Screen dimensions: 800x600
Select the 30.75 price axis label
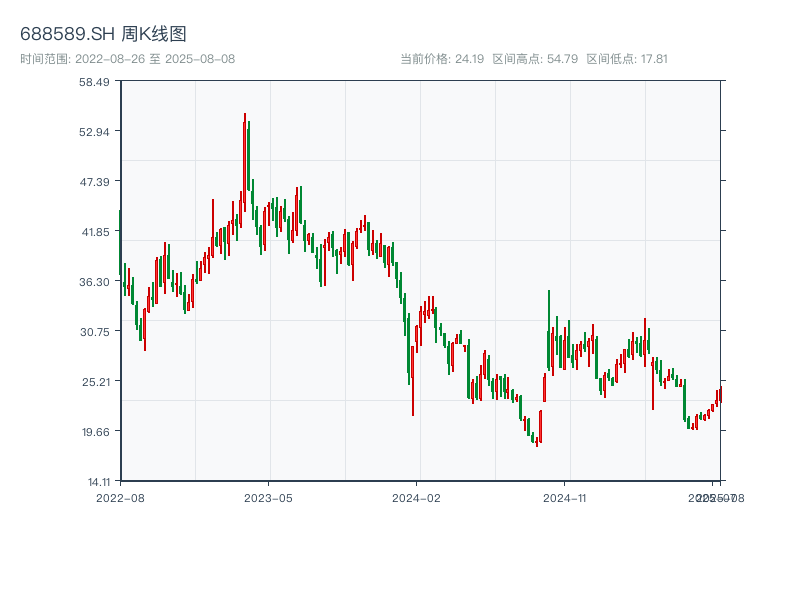point(95,332)
